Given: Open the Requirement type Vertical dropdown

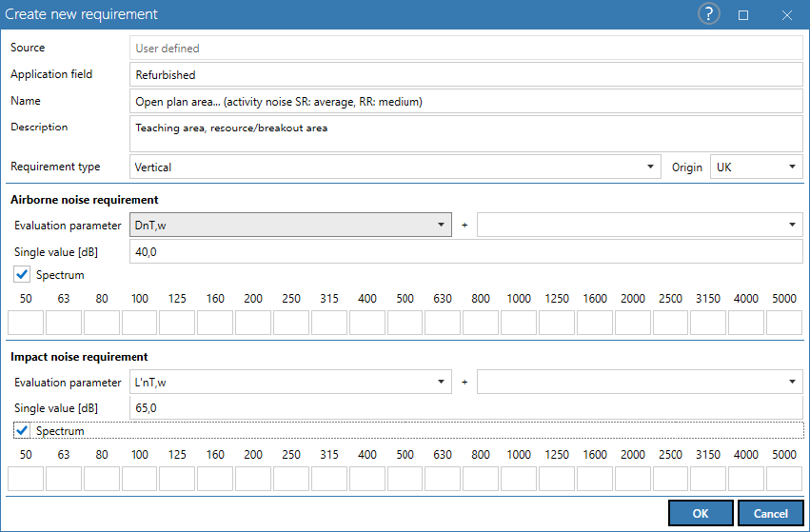Looking at the screenshot, I should click(x=395, y=167).
